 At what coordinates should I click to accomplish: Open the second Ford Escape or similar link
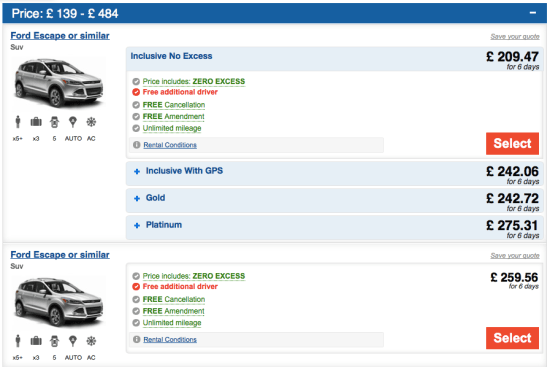point(60,255)
